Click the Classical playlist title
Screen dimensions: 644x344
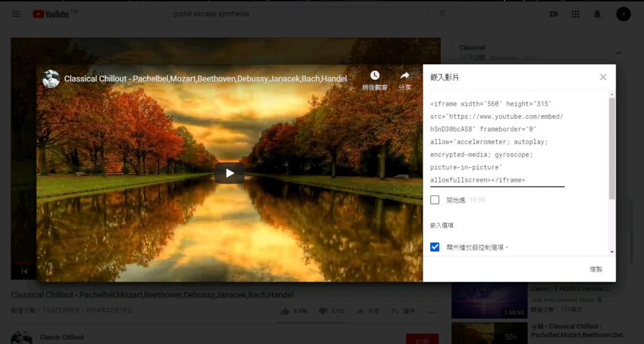click(x=472, y=48)
